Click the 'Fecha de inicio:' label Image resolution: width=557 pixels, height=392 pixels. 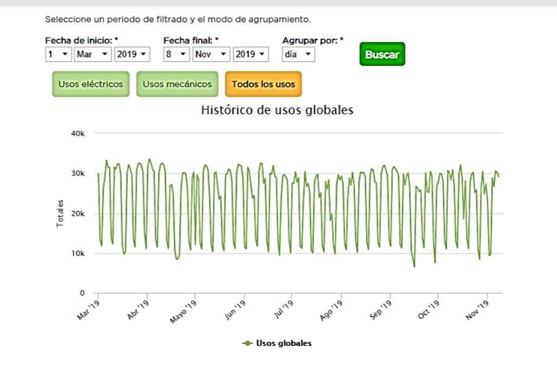coord(78,41)
